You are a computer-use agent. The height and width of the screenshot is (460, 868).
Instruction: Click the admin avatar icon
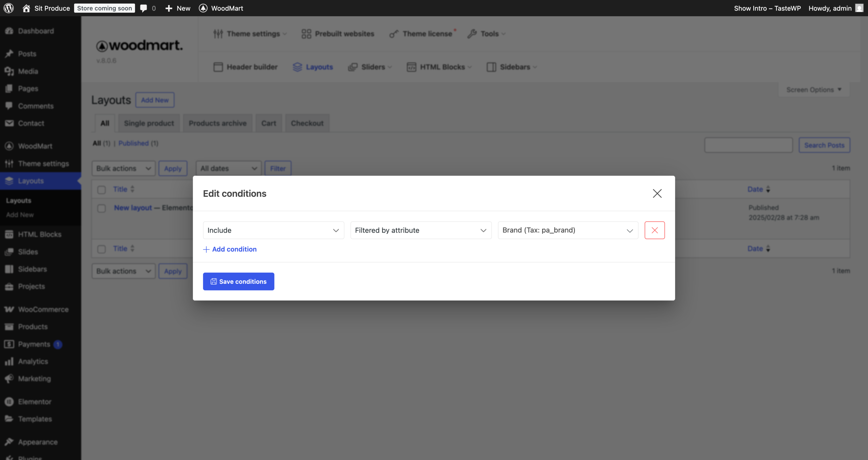coord(859,8)
